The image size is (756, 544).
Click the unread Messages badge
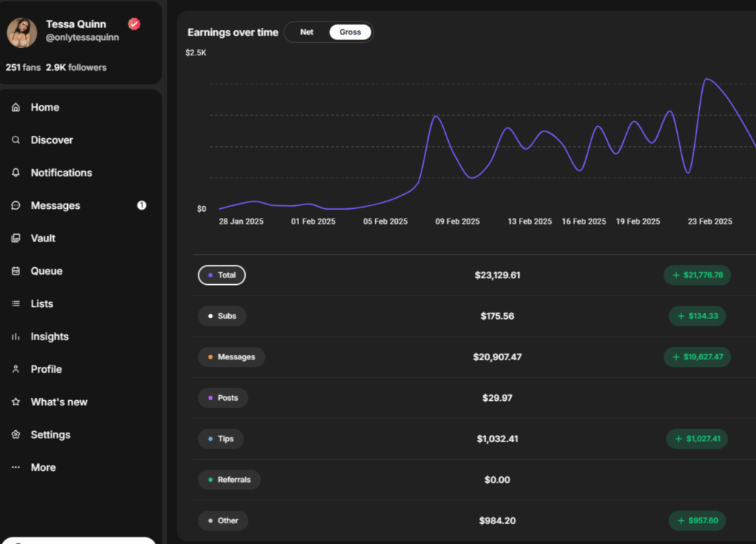pyautogui.click(x=142, y=205)
